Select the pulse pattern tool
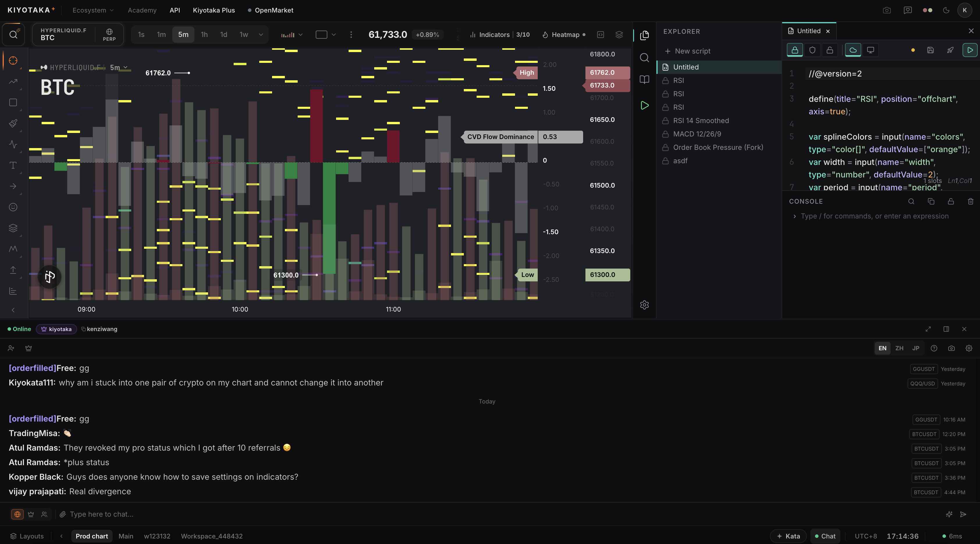 pyautogui.click(x=13, y=144)
